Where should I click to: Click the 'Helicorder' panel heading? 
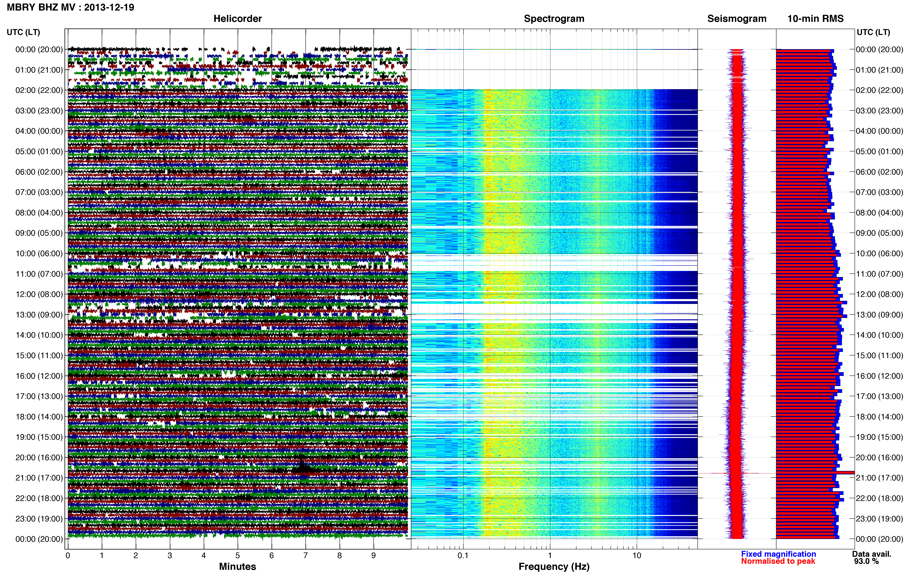pos(238,19)
